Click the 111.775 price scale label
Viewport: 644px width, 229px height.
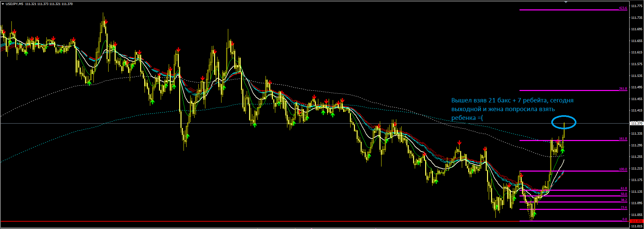tap(637, 6)
